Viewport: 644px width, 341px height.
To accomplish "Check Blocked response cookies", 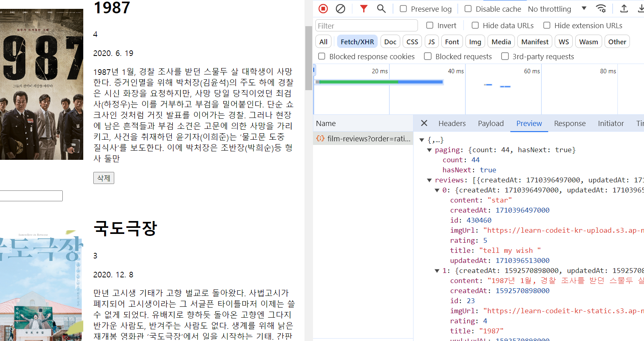I will (322, 56).
